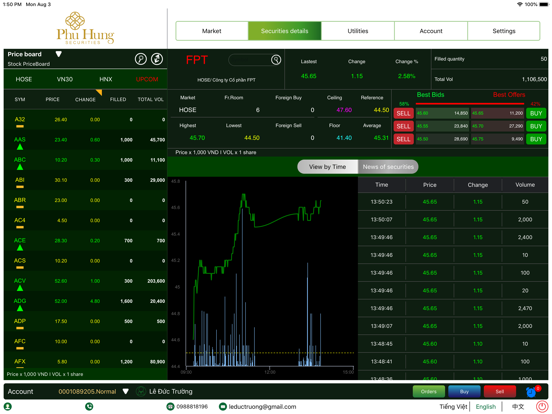Select the 13:50:23 trade row

(453, 202)
